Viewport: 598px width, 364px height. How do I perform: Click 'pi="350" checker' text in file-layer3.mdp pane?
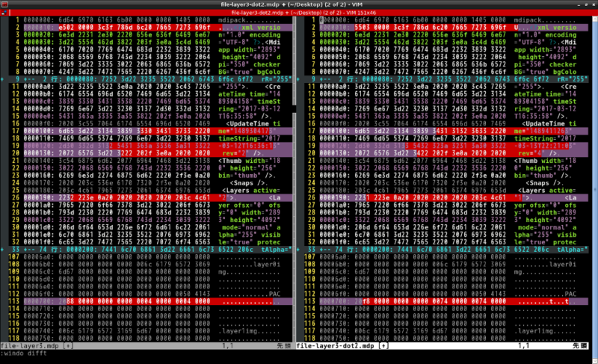[250, 64]
